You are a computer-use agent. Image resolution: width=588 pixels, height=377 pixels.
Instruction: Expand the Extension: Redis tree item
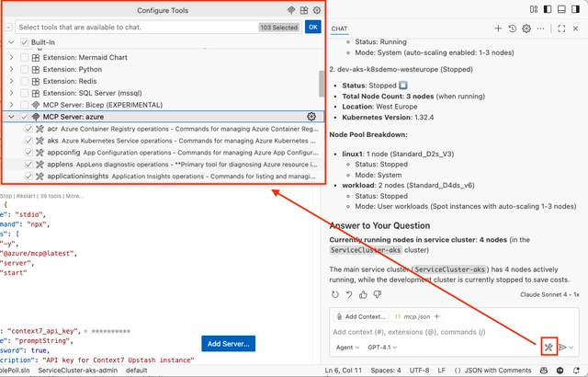pos(12,81)
